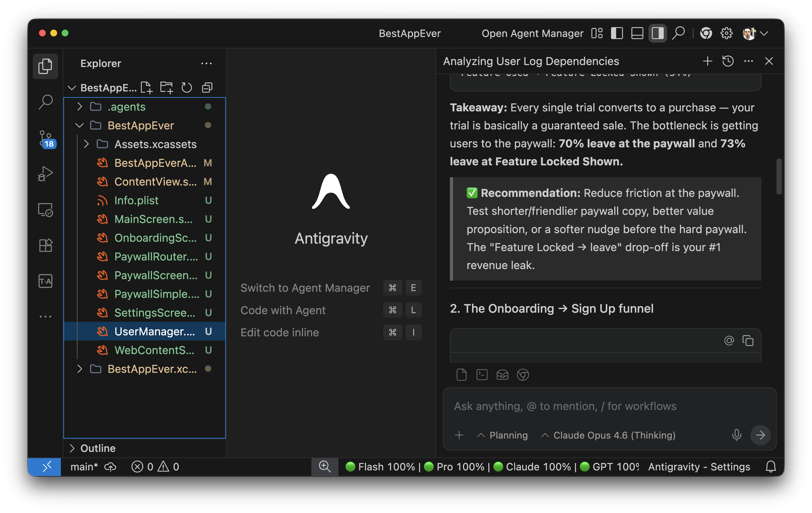Expand the Assets.xcassets folder
The height and width of the screenshot is (513, 812).
(87, 144)
